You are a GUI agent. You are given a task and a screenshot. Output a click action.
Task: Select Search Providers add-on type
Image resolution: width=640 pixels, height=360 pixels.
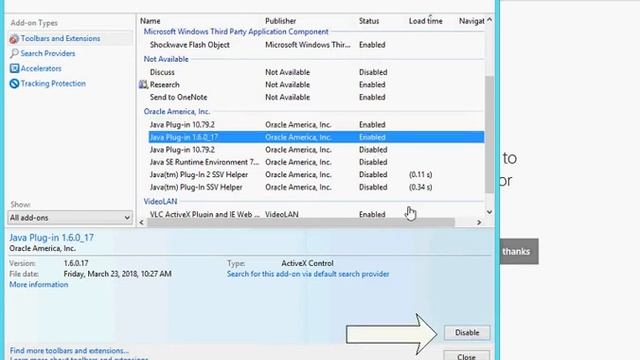point(48,53)
